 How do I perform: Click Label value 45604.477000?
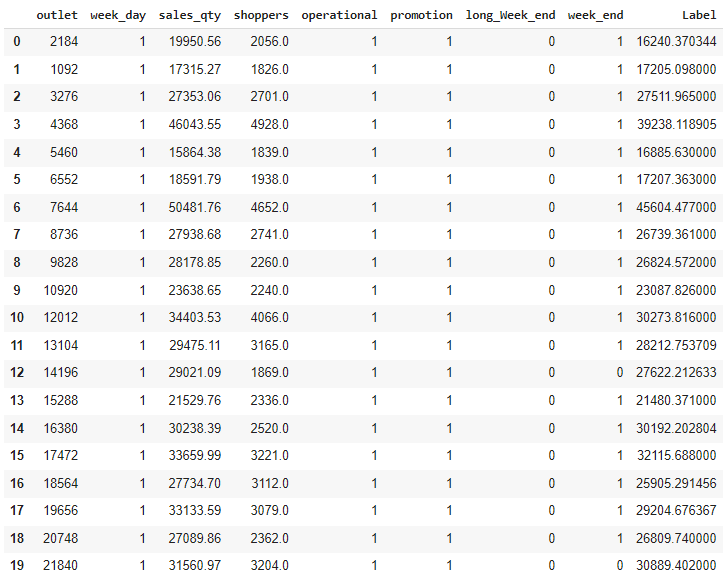[x=676, y=207]
